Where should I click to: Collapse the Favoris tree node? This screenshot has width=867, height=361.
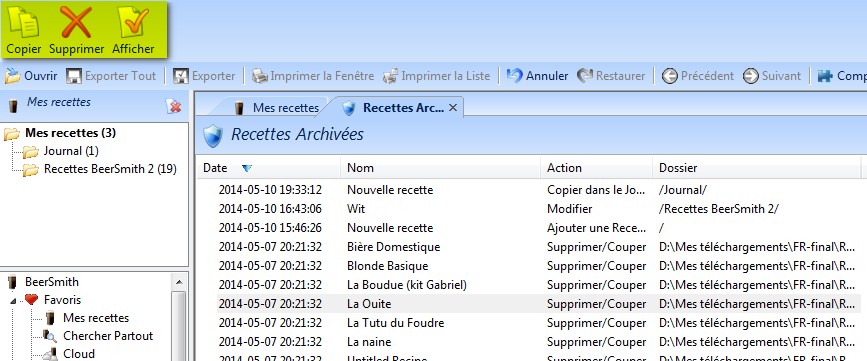(x=13, y=300)
